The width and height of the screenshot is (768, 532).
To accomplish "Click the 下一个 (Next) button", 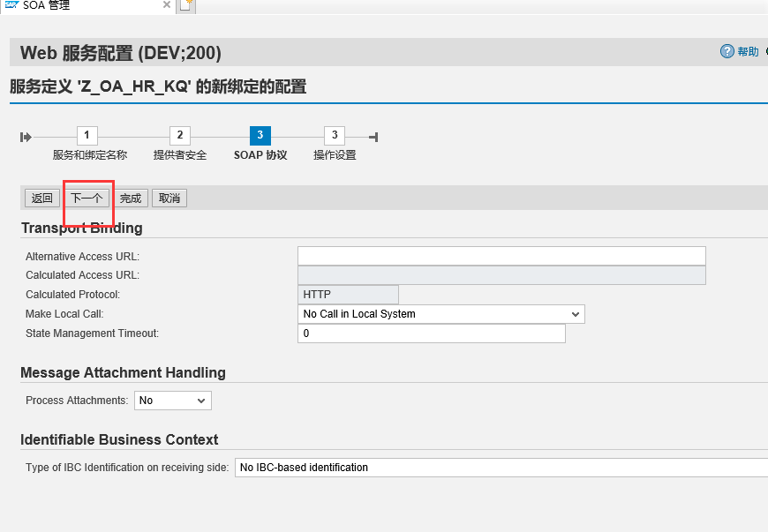I will 87,199.
